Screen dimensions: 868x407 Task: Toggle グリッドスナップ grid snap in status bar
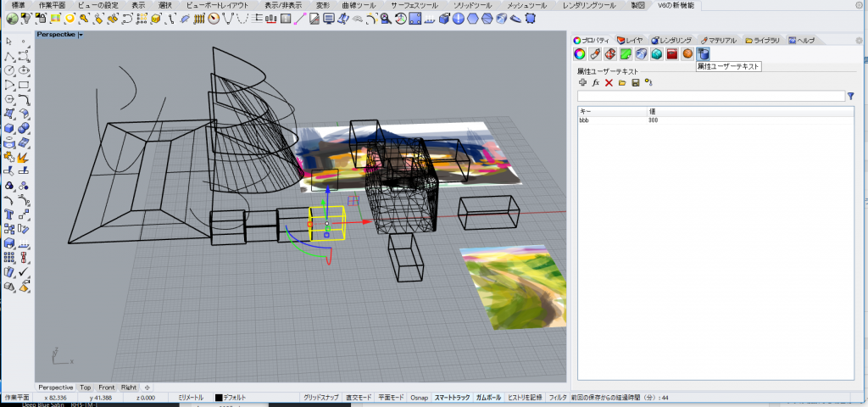(x=322, y=397)
